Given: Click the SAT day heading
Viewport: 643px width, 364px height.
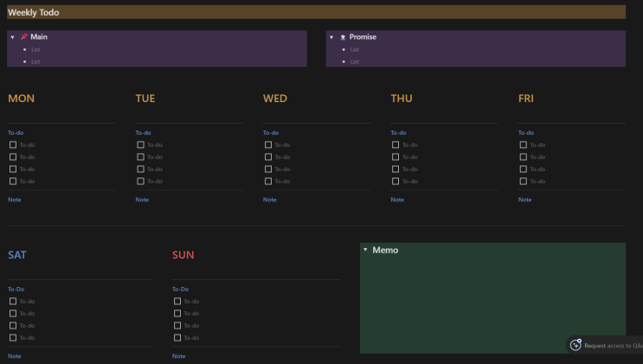Looking at the screenshot, I should click(x=17, y=255).
